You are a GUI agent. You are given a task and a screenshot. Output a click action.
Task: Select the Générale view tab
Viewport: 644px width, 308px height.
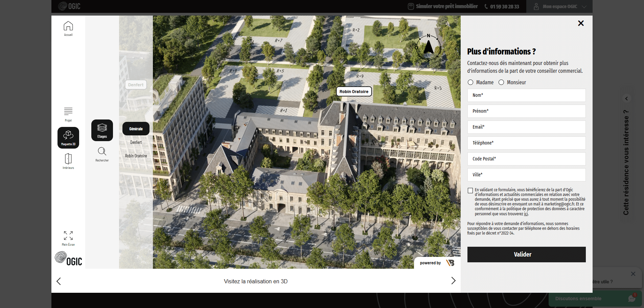[x=136, y=129]
